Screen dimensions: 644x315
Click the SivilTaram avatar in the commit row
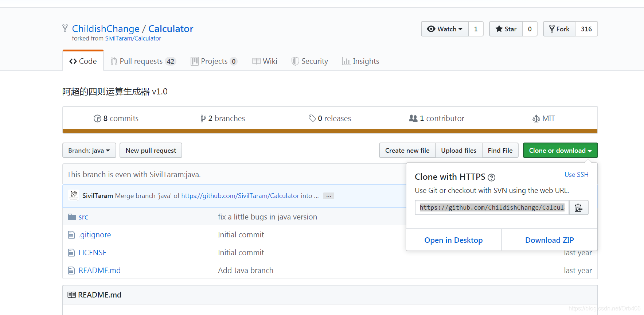(74, 195)
